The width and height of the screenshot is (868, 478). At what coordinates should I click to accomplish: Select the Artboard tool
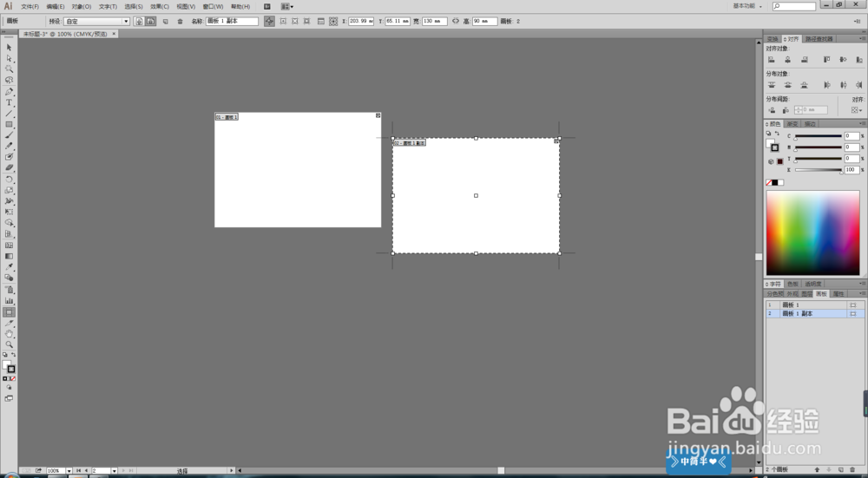tap(9, 312)
